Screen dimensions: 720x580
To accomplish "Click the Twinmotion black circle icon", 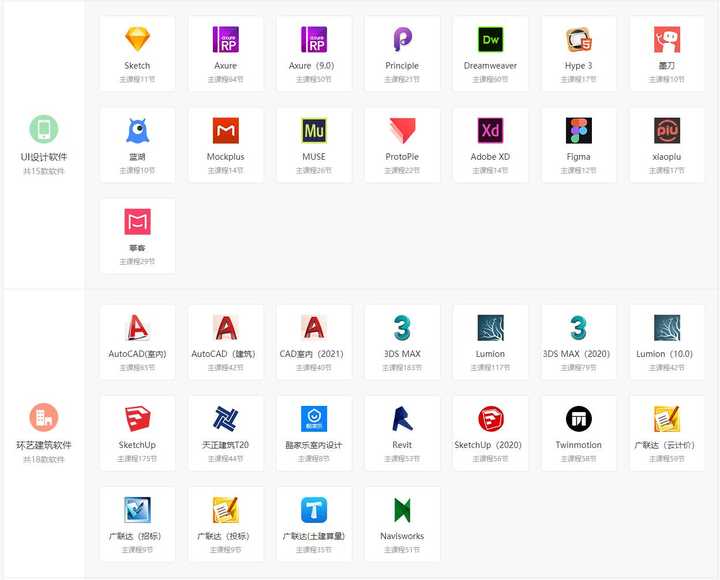I will 579,418.
